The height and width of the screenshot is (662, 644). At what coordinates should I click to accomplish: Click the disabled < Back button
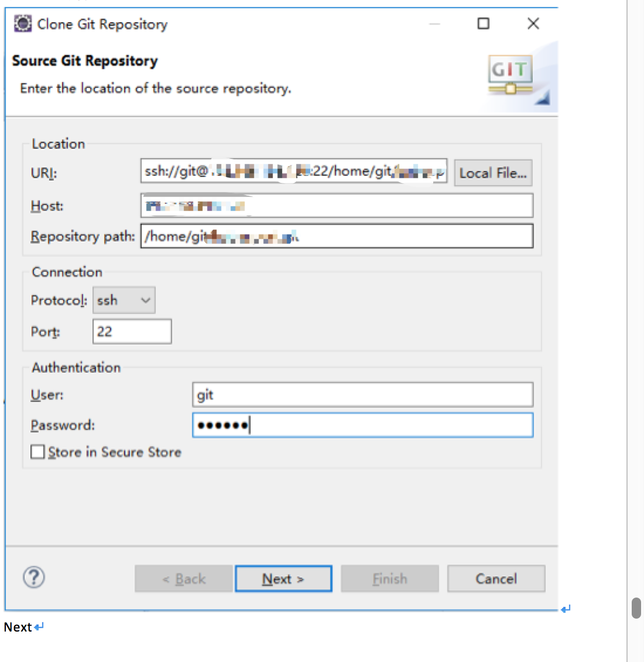(184, 578)
